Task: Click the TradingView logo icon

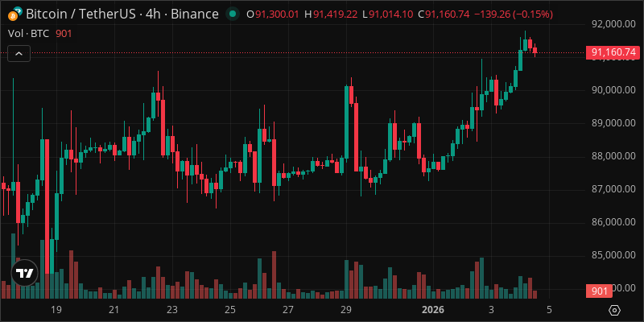Action: [25, 273]
